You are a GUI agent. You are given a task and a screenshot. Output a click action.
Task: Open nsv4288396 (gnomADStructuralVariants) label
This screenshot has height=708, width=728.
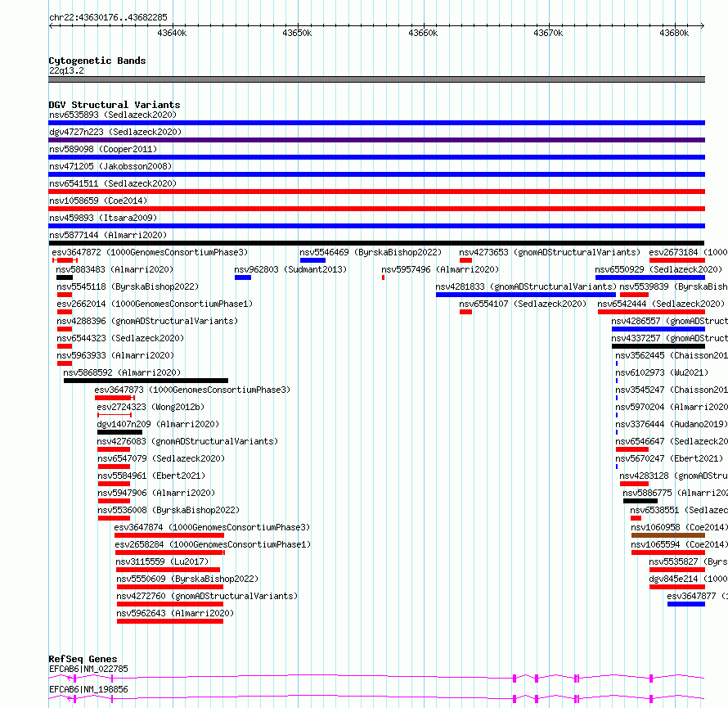click(x=147, y=321)
